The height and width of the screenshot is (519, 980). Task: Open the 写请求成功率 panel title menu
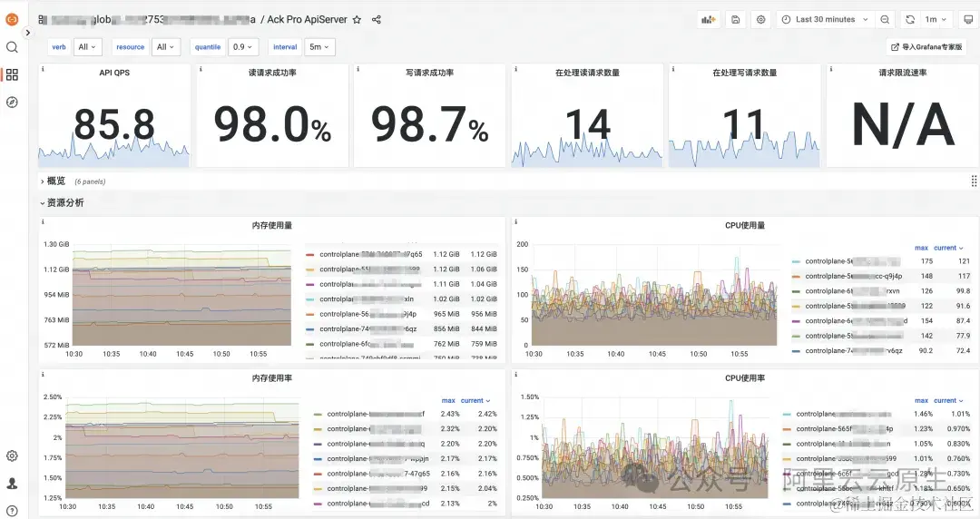[x=430, y=73]
